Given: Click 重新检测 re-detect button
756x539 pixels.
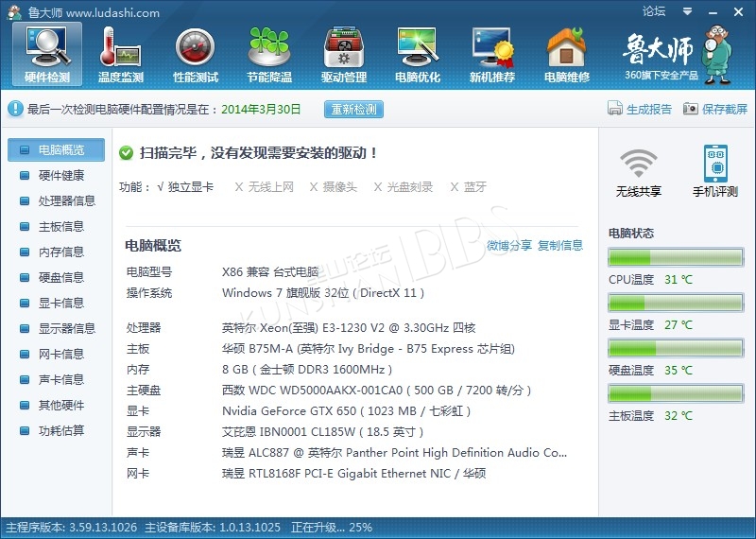Looking at the screenshot, I should coord(353,109).
